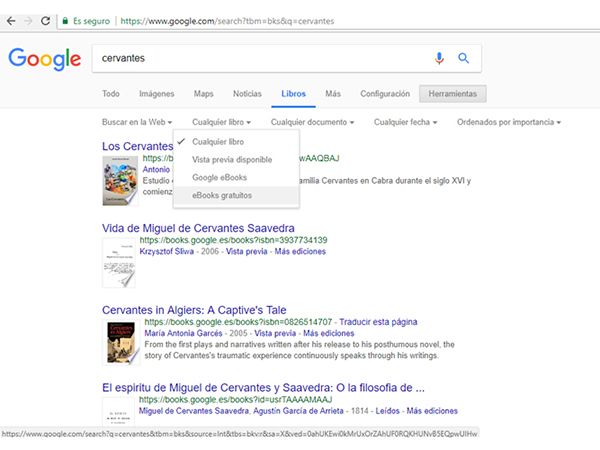The width and height of the screenshot is (600, 450).
Task: Select 'Vista previa disponible' filter option
Action: (231, 159)
